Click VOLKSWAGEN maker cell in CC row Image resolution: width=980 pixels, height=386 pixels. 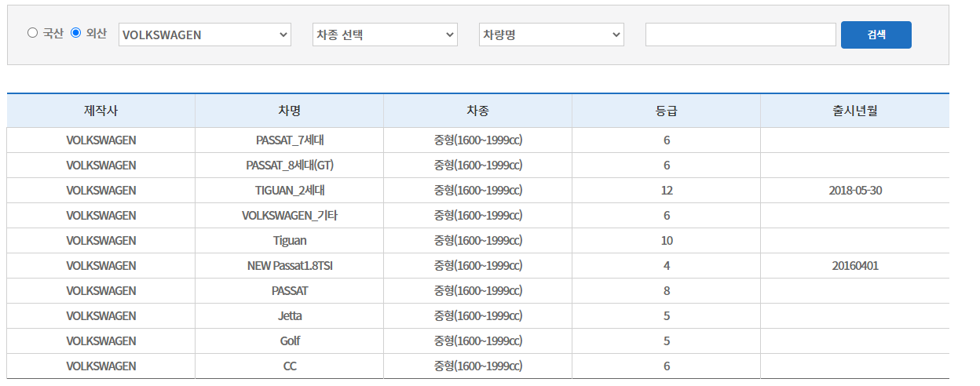point(101,366)
